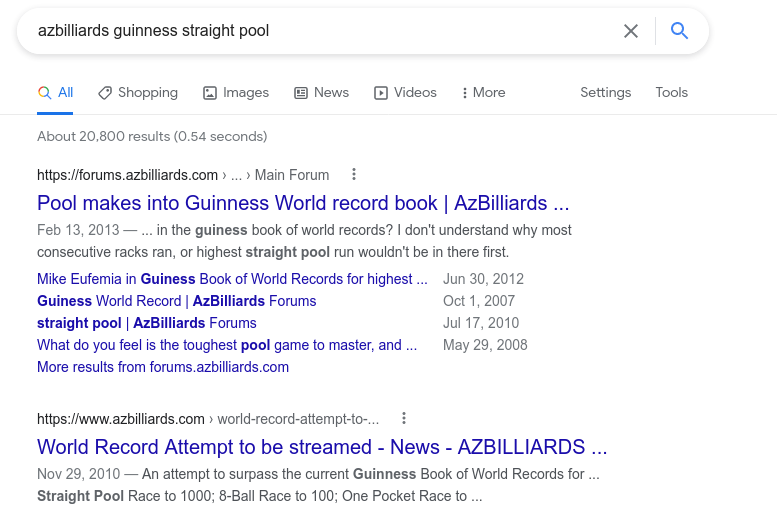The image size is (777, 517).
Task: Expand the More search categories menu
Action: coord(483,93)
